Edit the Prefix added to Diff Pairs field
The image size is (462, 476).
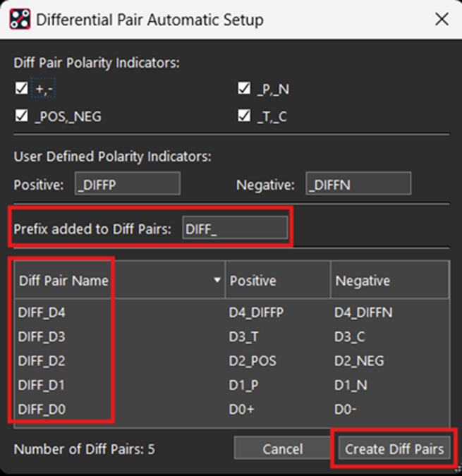point(235,228)
